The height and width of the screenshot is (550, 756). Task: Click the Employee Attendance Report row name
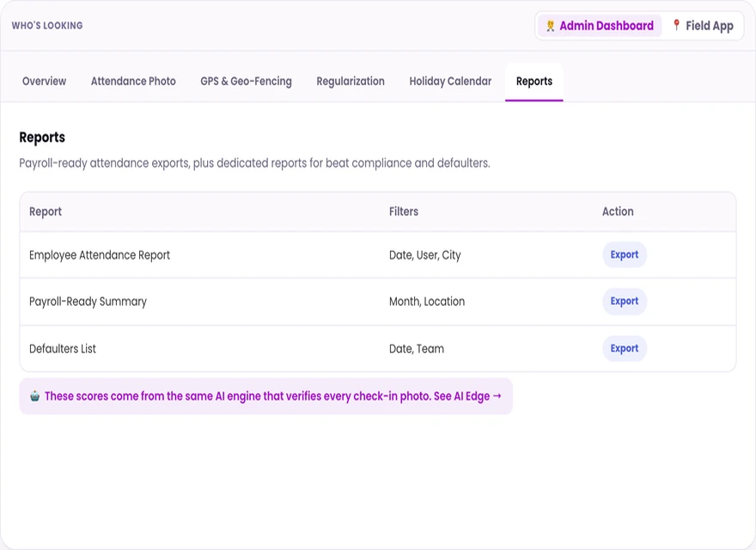pos(100,255)
